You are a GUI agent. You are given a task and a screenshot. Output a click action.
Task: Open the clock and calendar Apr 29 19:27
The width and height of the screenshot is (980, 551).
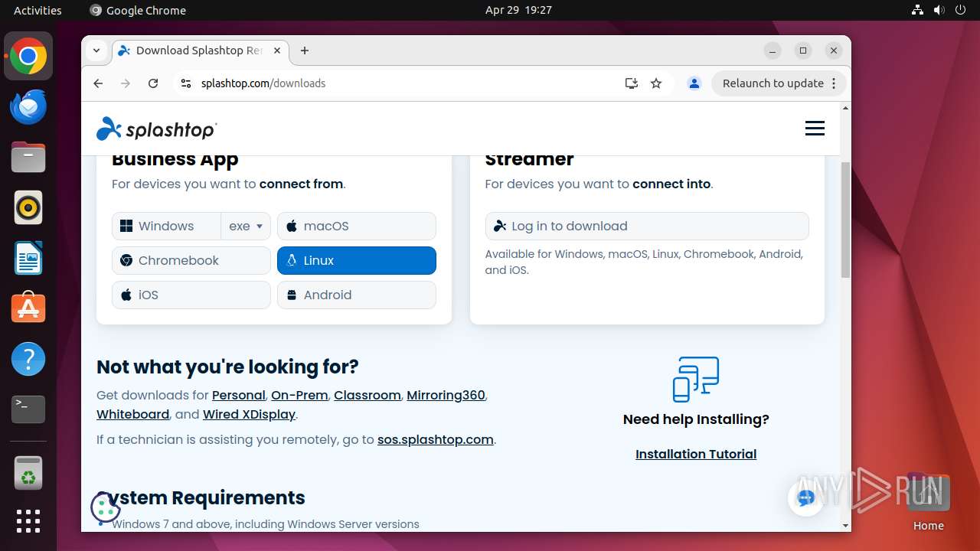pyautogui.click(x=518, y=10)
